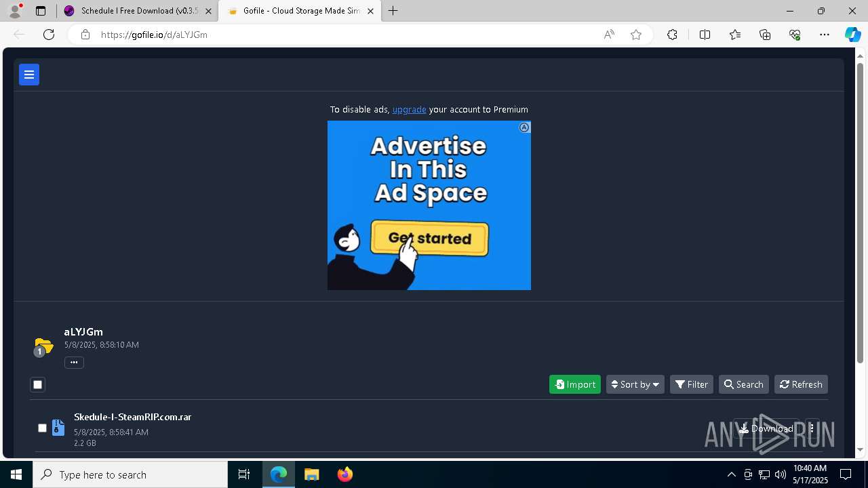Open file options vertical dots for rar
This screenshot has width=868, height=488.
[812, 428]
